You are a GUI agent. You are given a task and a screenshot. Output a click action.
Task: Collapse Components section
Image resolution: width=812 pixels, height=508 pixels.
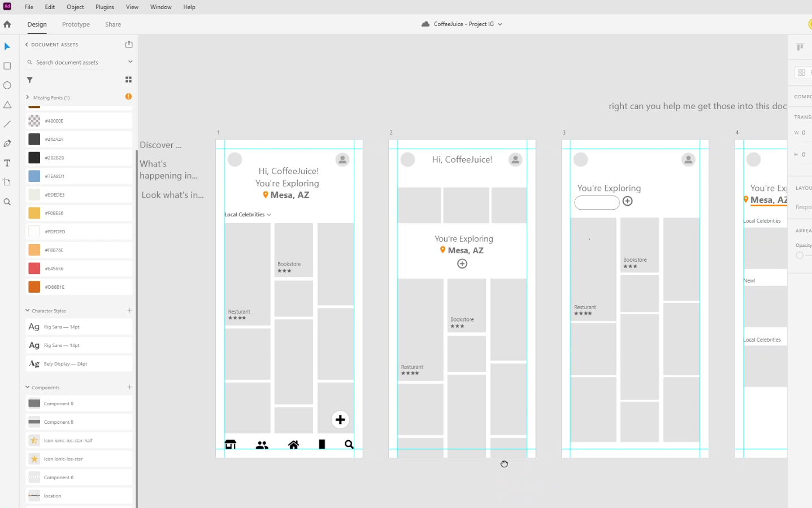tap(27, 387)
